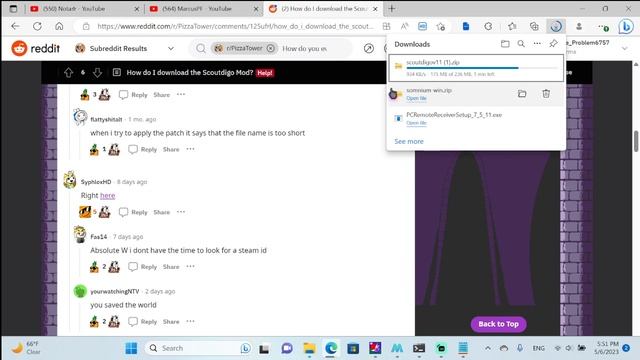Open SyphloxHD's user profile
This screenshot has width=640, height=360.
(x=96, y=182)
